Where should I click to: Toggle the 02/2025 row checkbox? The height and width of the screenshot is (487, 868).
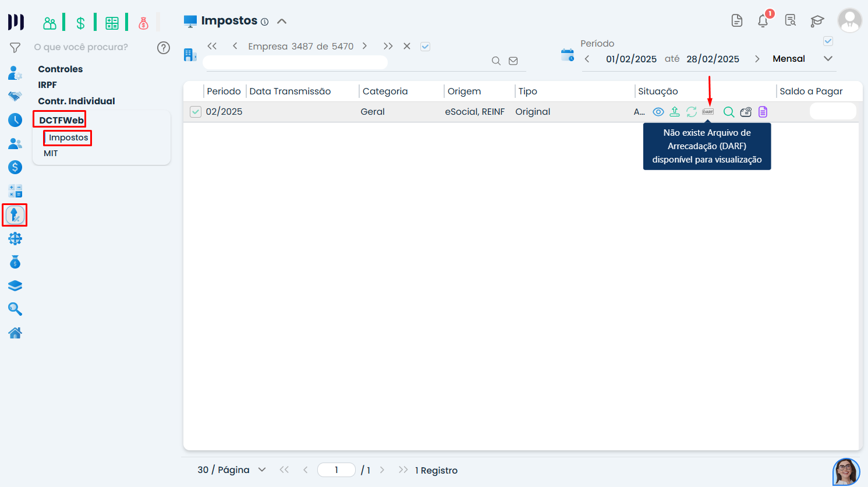(x=196, y=112)
